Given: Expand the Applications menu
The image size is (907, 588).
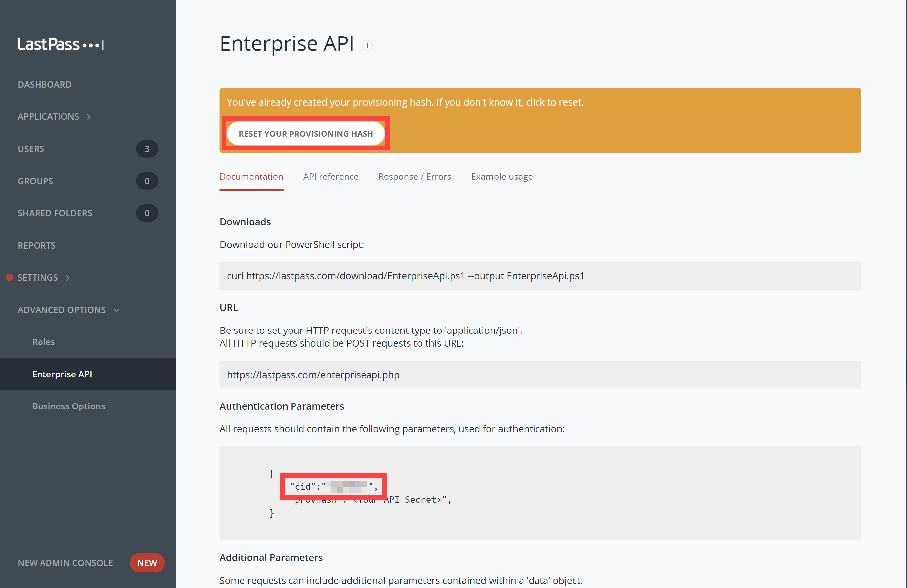Looking at the screenshot, I should pyautogui.click(x=54, y=116).
